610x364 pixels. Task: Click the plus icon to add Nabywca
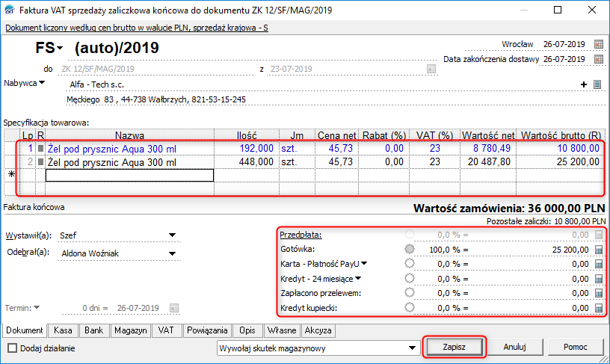tap(583, 84)
